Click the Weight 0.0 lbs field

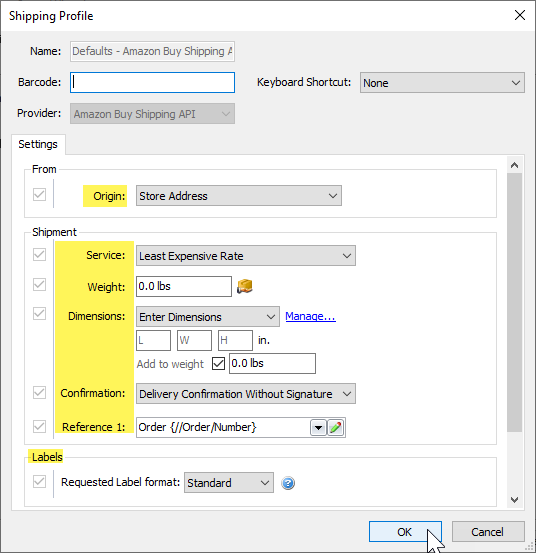184,286
